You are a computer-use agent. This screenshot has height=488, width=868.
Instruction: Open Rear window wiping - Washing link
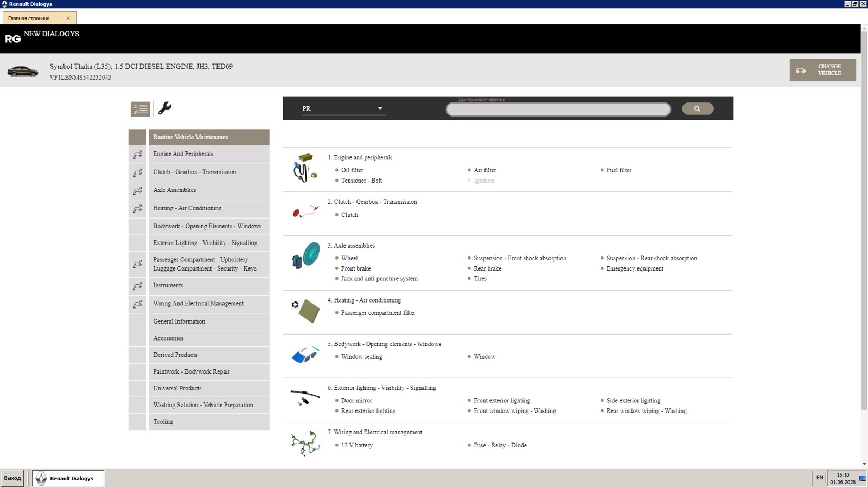pyautogui.click(x=647, y=411)
